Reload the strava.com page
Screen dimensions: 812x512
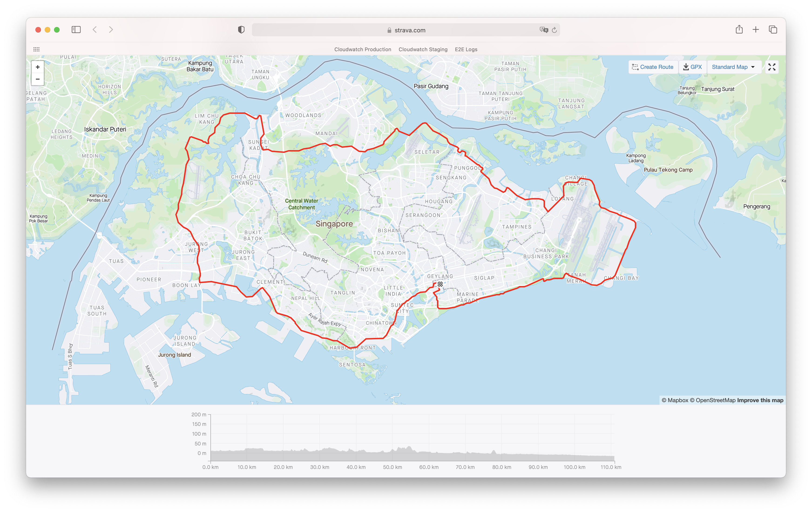pyautogui.click(x=554, y=30)
